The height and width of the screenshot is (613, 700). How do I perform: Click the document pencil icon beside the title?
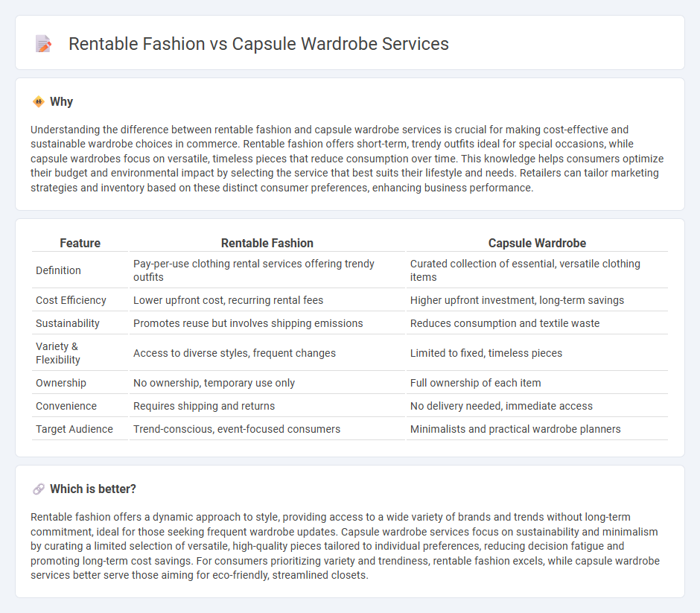(x=43, y=44)
